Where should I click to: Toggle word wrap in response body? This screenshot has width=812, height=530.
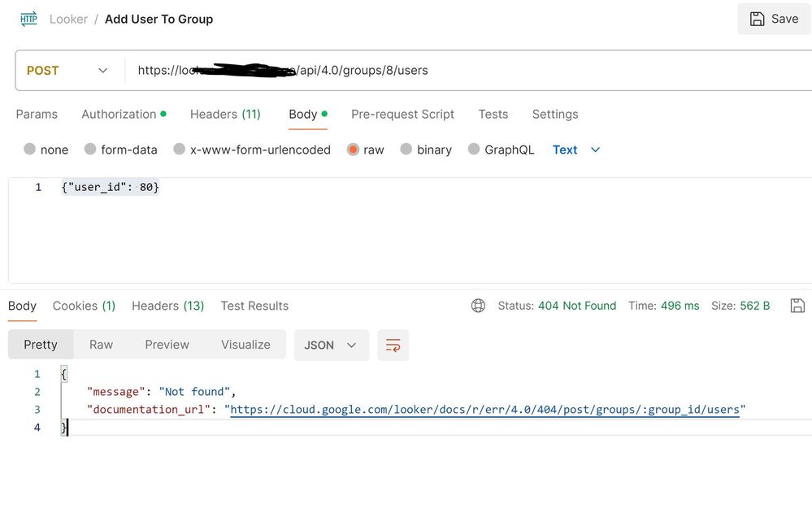393,345
